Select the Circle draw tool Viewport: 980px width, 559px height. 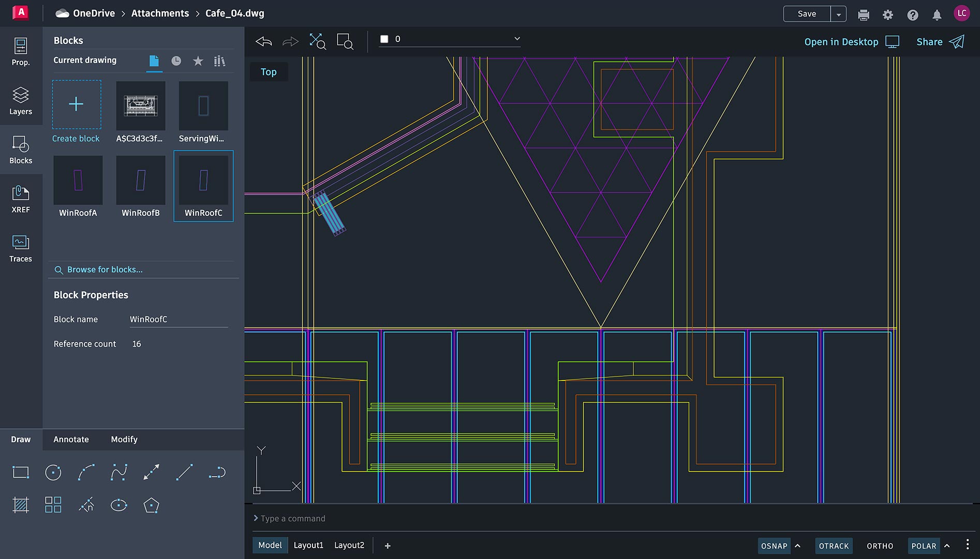(x=53, y=473)
